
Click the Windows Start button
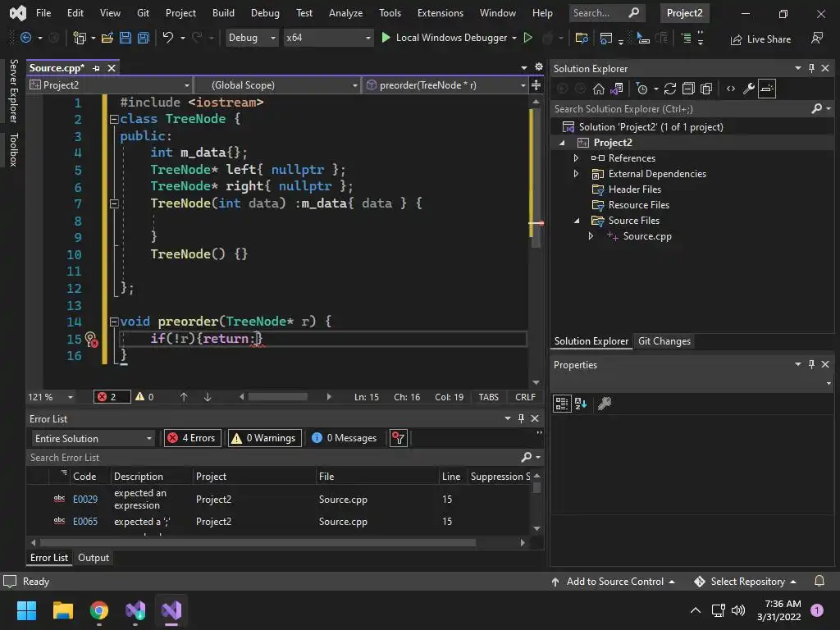click(26, 610)
